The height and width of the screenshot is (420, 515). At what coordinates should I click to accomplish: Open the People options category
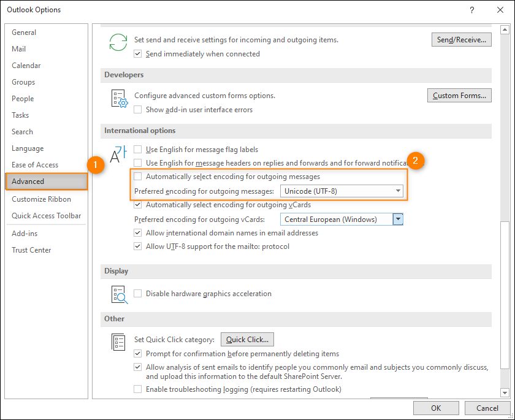pyautogui.click(x=47, y=99)
